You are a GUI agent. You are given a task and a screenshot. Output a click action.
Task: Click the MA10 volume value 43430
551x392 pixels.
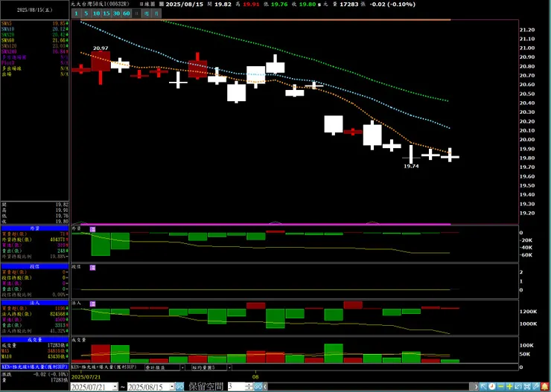tap(56, 356)
